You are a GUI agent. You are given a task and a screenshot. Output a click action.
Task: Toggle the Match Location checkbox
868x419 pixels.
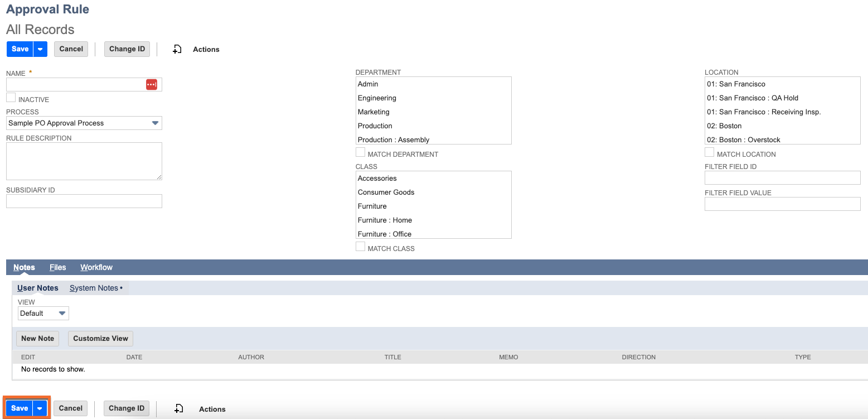click(710, 152)
